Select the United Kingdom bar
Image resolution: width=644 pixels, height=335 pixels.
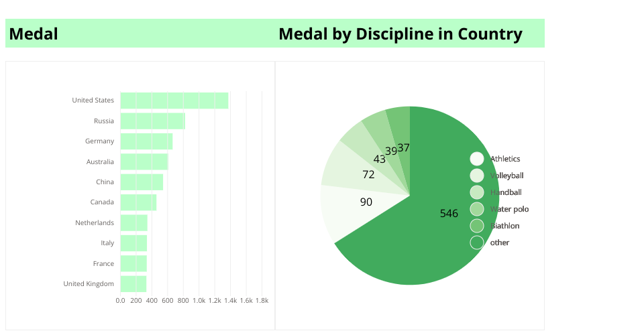[x=133, y=284]
